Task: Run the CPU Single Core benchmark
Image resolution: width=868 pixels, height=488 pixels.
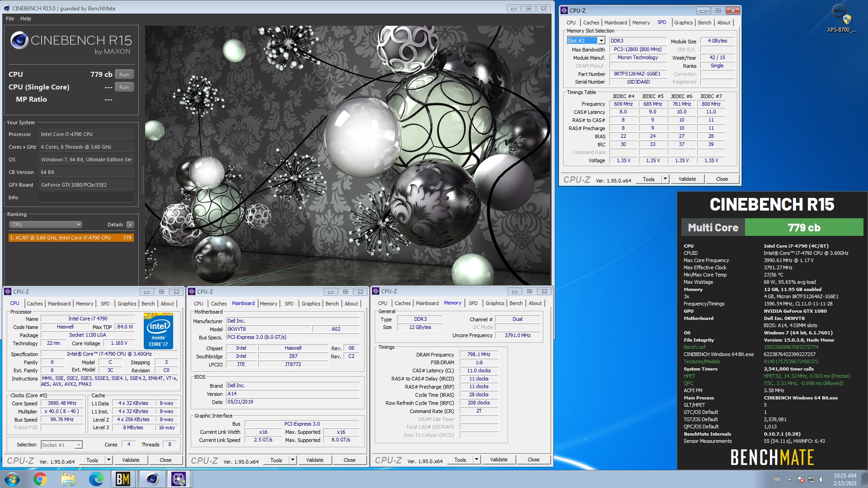Action: [124, 87]
